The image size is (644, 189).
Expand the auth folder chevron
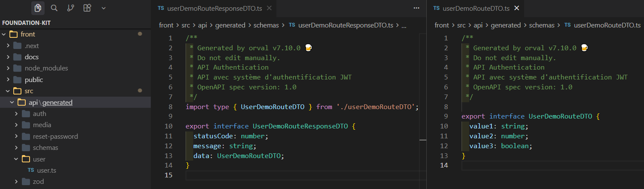[16, 113]
